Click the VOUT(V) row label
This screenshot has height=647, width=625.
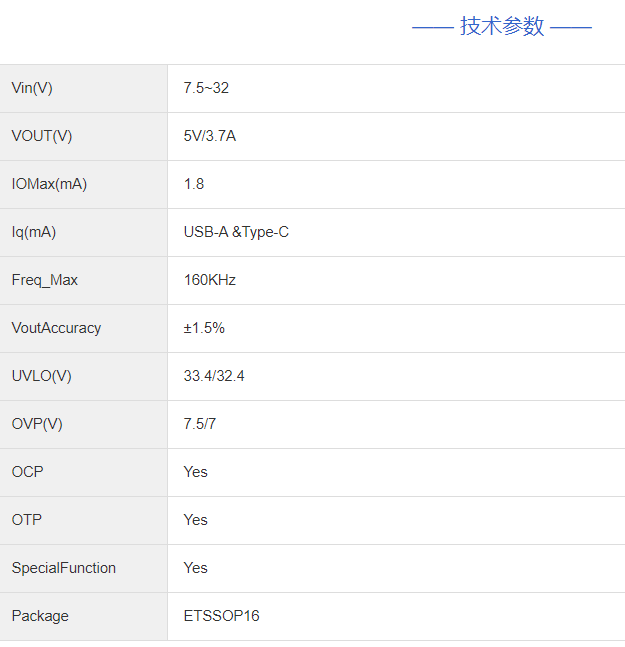pos(42,136)
